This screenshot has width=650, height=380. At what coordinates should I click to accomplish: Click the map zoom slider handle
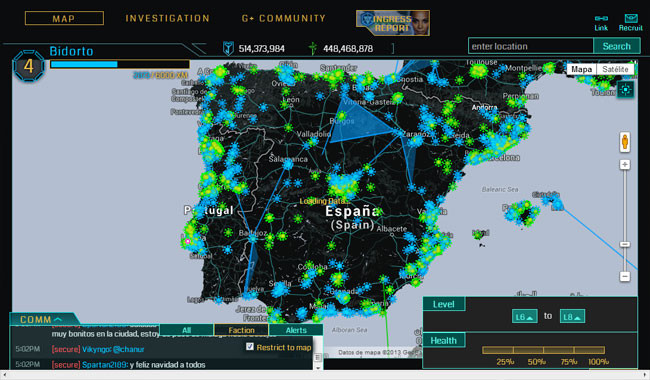[x=625, y=244]
